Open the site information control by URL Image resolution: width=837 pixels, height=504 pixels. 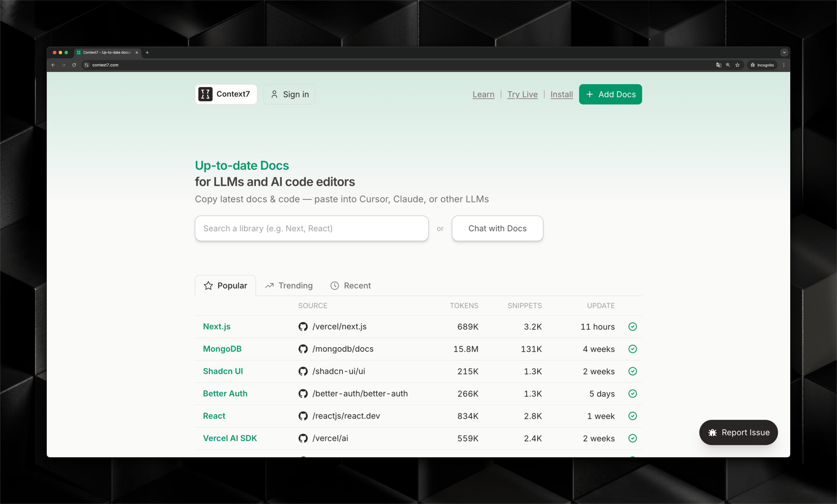(86, 65)
